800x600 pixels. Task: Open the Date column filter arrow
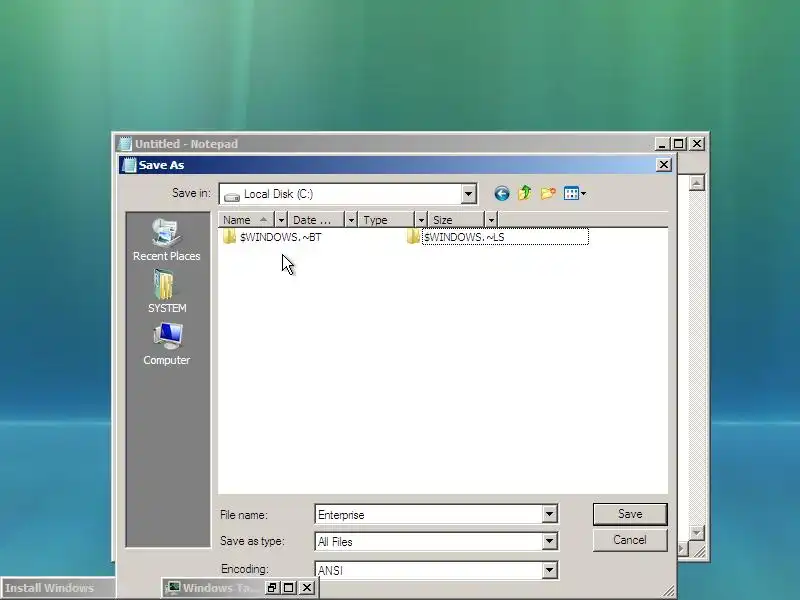[x=351, y=220]
